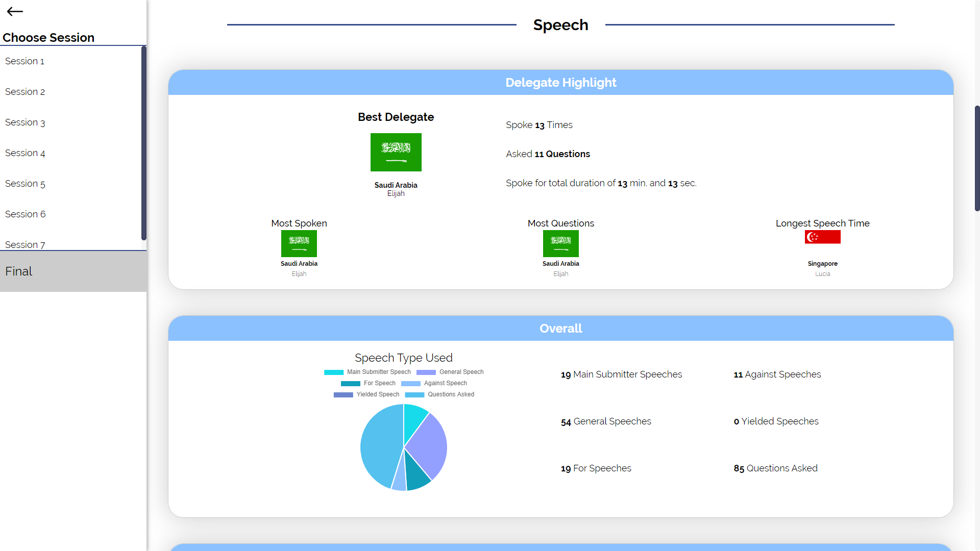Select the Final session entry
This screenshot has width=980, height=551.
pyautogui.click(x=19, y=271)
